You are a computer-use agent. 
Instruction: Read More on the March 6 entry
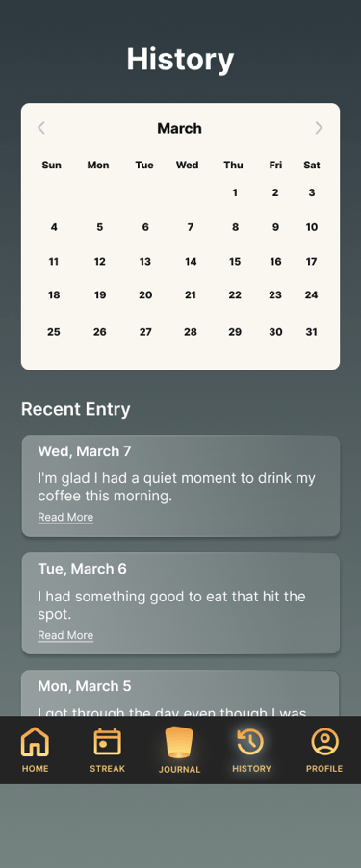pos(65,635)
